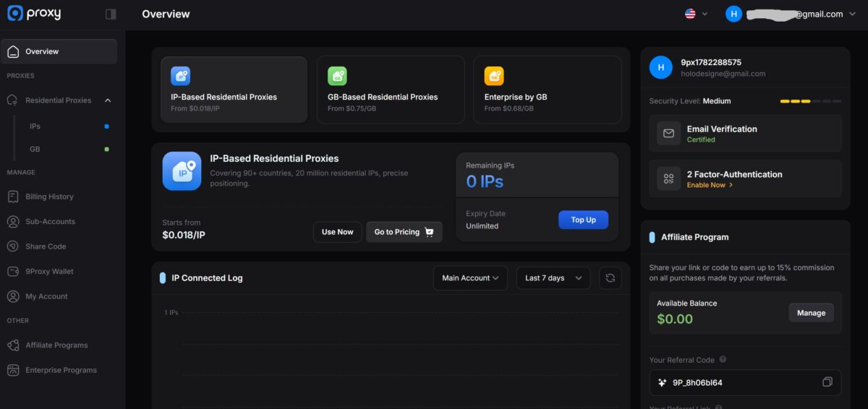The image size is (868, 409).
Task: Click Go to Pricing button
Action: [404, 232]
